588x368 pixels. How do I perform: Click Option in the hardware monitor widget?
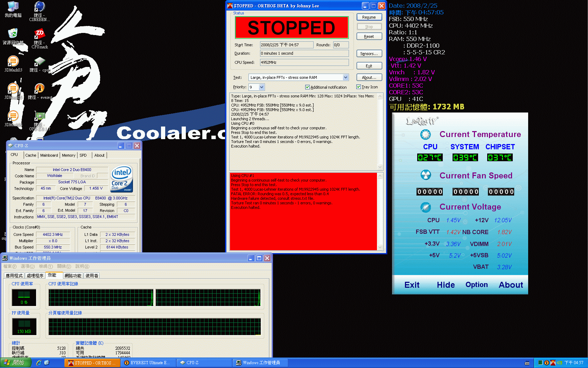tap(476, 285)
